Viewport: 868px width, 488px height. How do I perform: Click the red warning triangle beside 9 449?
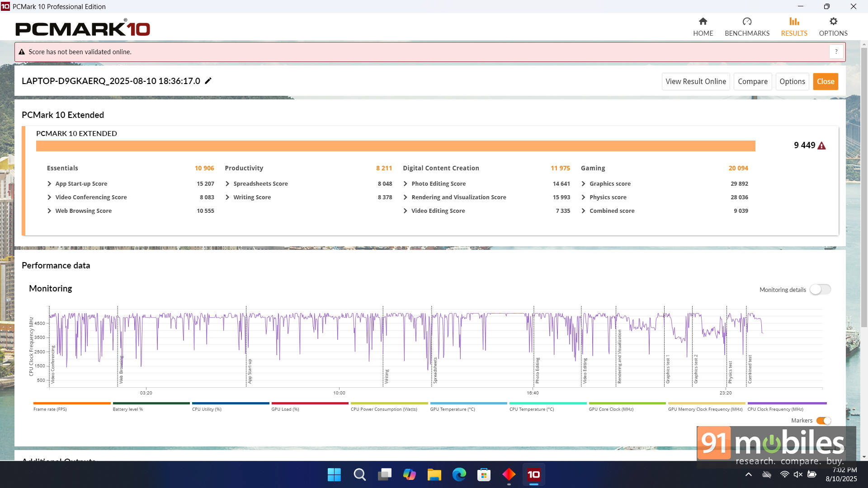coord(821,146)
